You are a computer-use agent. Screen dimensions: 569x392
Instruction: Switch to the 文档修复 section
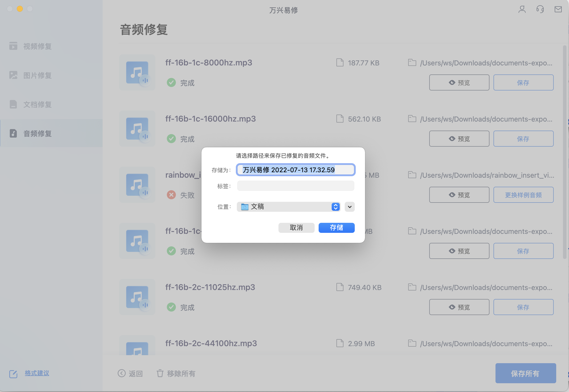tap(37, 104)
